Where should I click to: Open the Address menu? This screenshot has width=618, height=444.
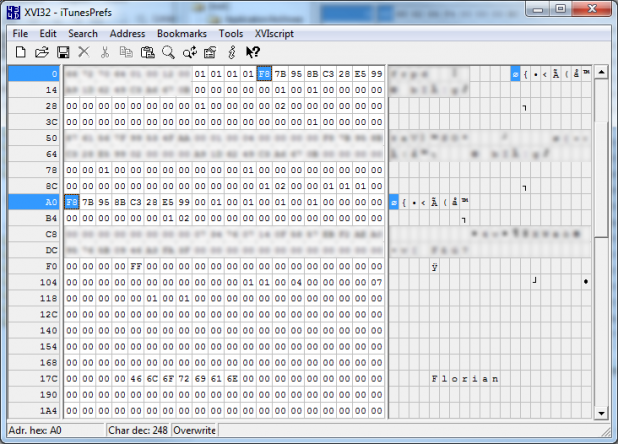[127, 33]
